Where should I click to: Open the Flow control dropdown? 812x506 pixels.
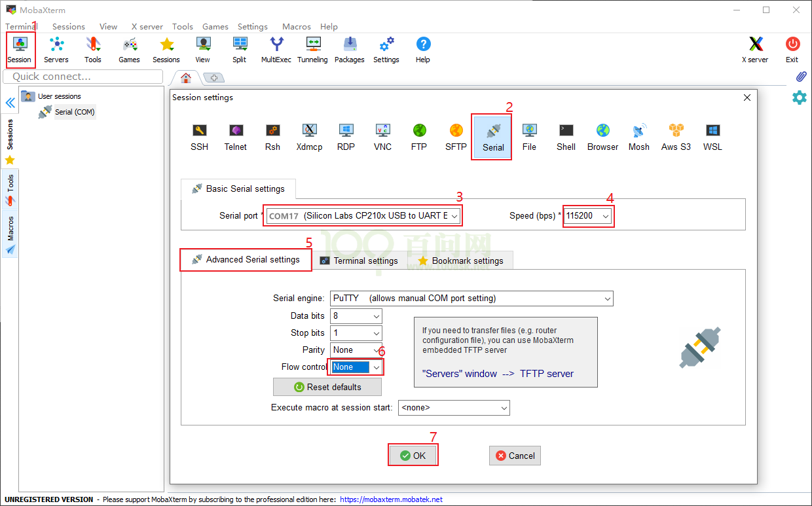356,367
